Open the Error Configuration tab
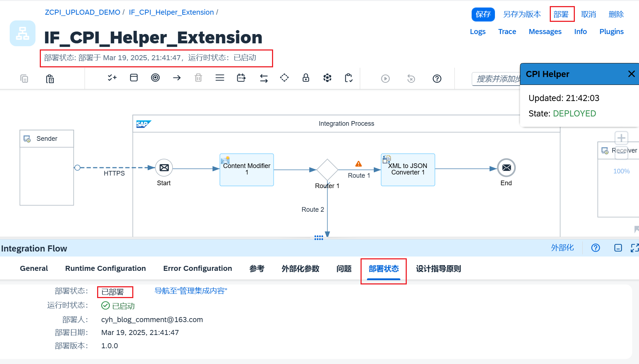 197,268
